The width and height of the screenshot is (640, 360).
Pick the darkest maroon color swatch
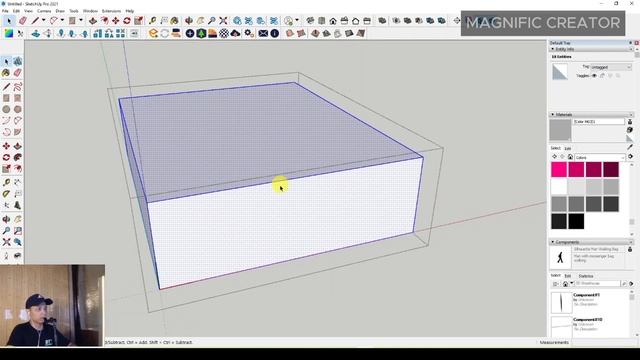[611, 169]
